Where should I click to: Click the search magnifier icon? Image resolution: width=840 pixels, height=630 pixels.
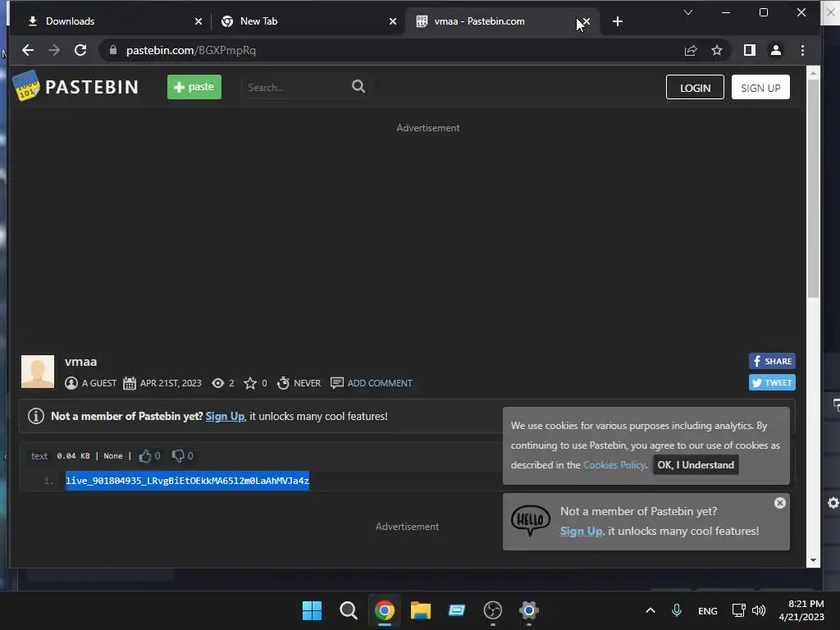click(x=358, y=86)
